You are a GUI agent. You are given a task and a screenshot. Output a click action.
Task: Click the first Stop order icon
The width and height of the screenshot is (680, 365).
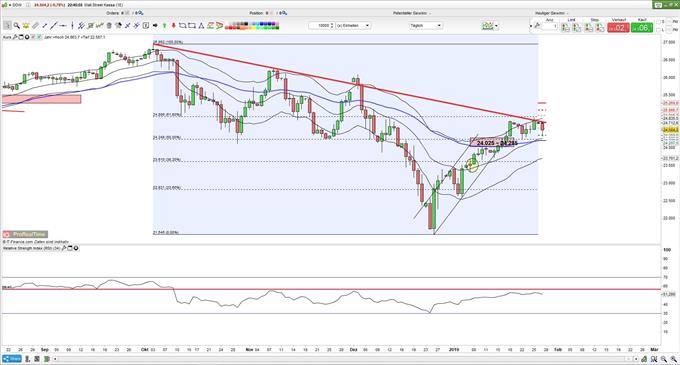[x=589, y=28]
